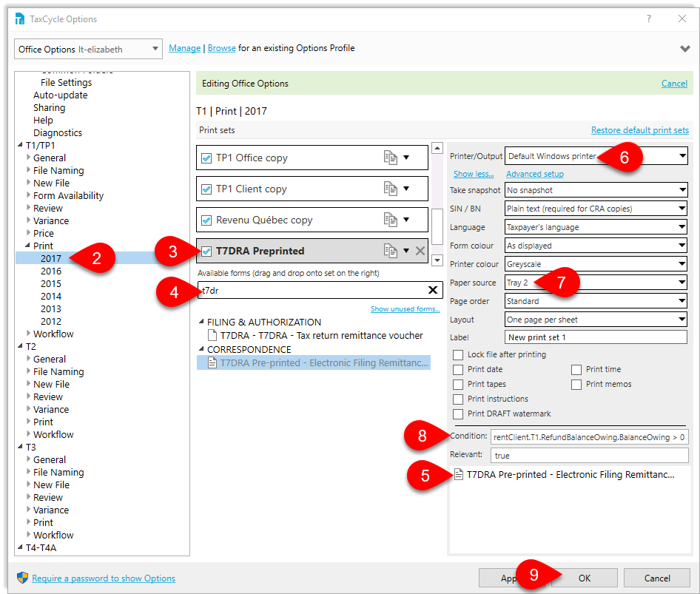
Task: Collapse the CORRESPONDENCE group
Action: click(x=201, y=348)
